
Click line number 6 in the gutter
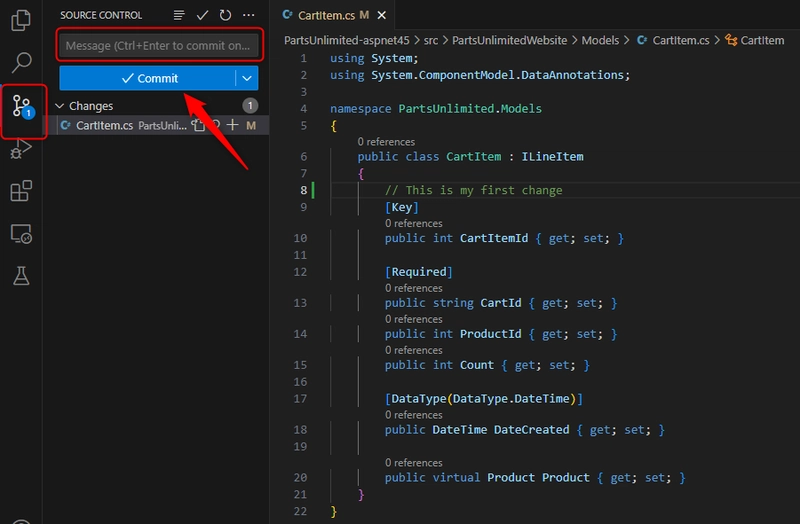tap(304, 157)
